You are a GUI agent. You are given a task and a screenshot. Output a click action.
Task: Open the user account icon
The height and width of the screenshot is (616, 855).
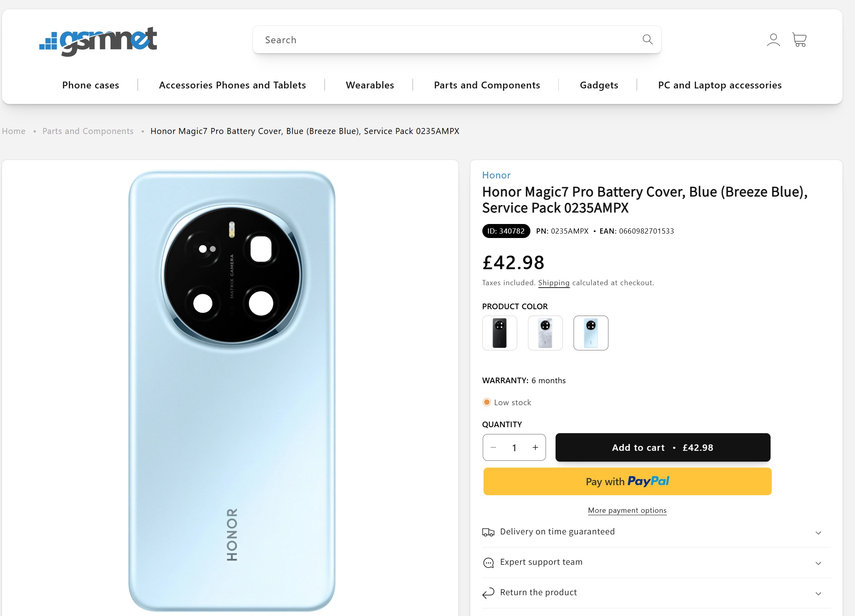point(773,40)
